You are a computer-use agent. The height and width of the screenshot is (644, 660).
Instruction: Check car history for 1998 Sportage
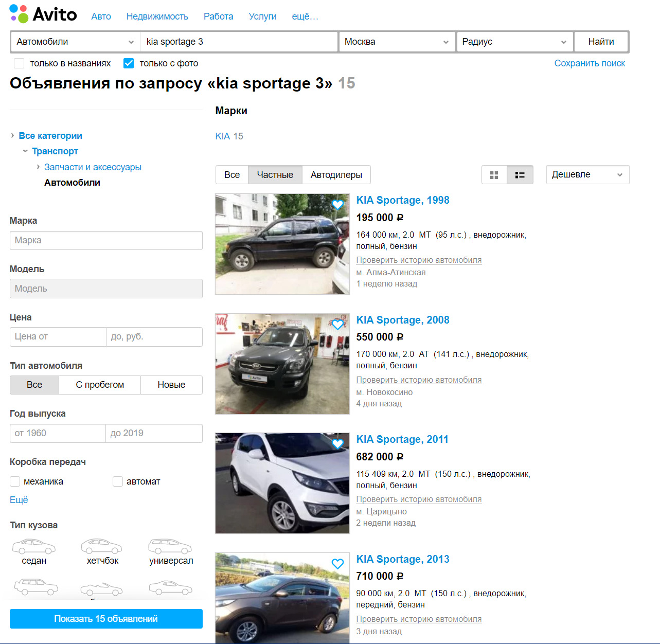point(419,260)
